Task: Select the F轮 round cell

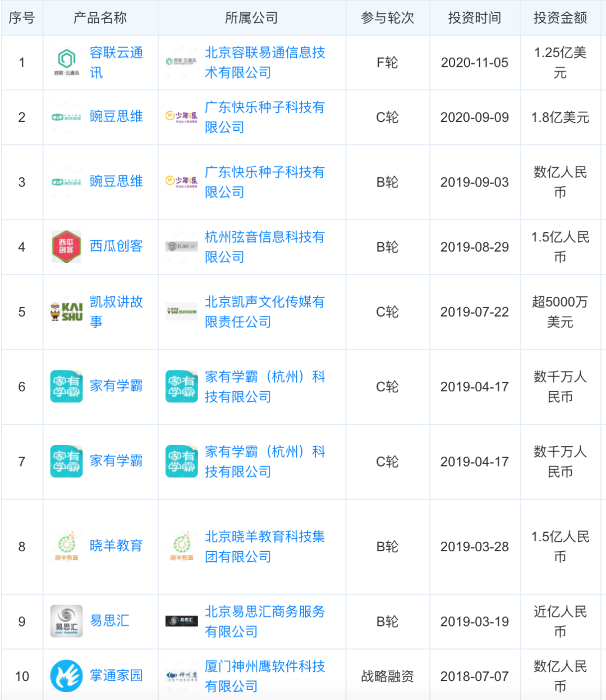Action: tap(388, 63)
